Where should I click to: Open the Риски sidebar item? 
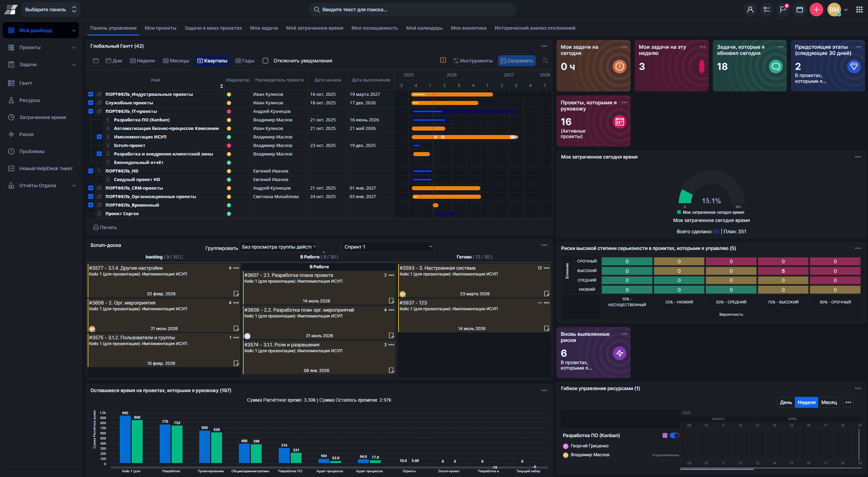point(26,134)
